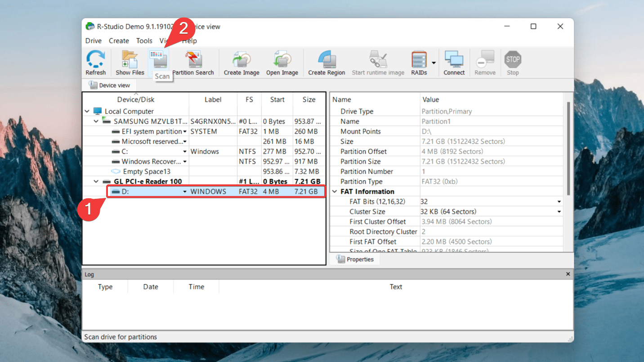Open dropdown arrow on Microsoft reserved partition
The width and height of the screenshot is (644, 362).
tap(185, 141)
